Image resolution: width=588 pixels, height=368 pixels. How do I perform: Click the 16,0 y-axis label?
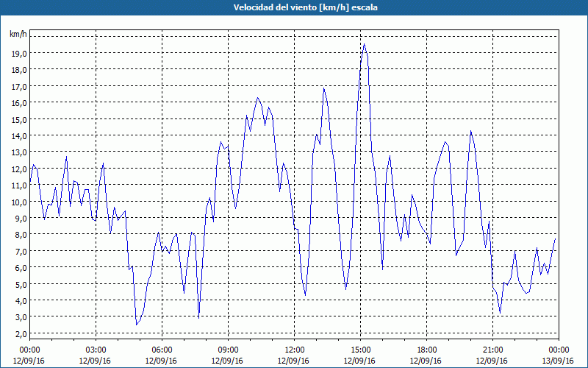coord(19,103)
